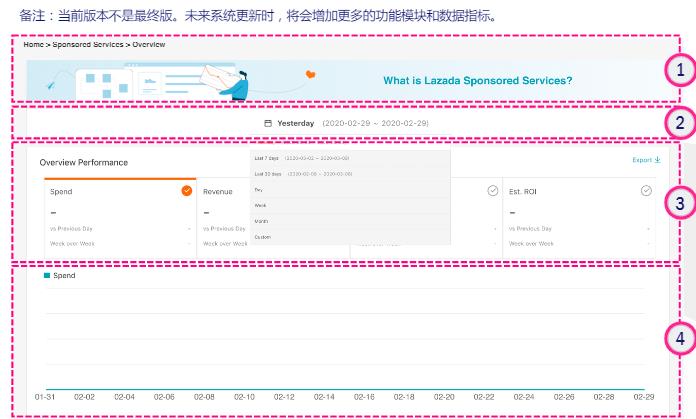Click the date range text 2020-02-29 ~ 2020-02-29

point(376,123)
